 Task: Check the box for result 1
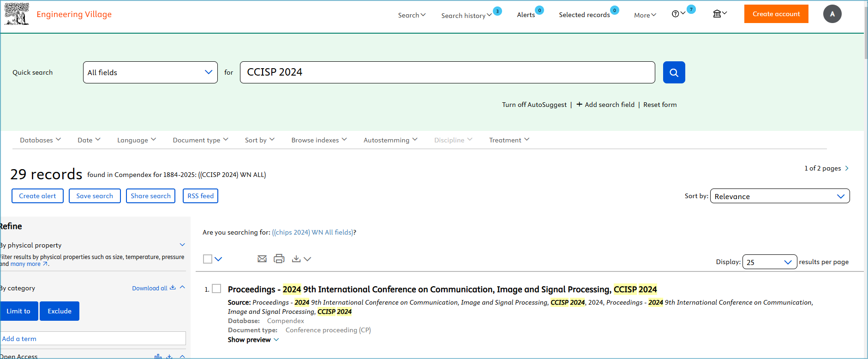click(216, 289)
